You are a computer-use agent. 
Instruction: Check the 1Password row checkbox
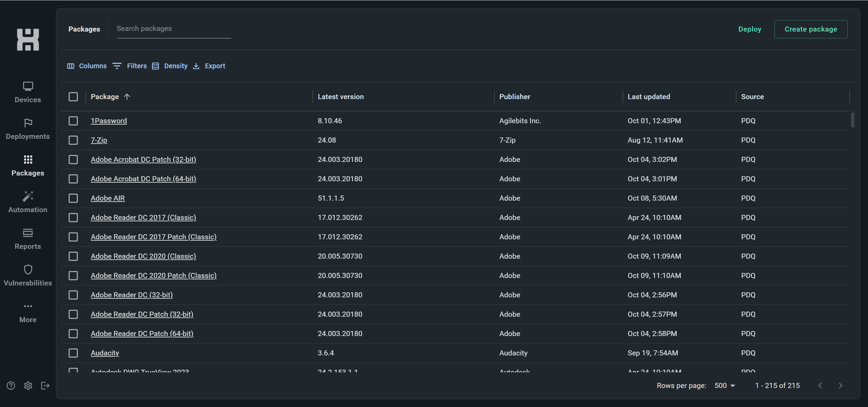pyautogui.click(x=73, y=121)
